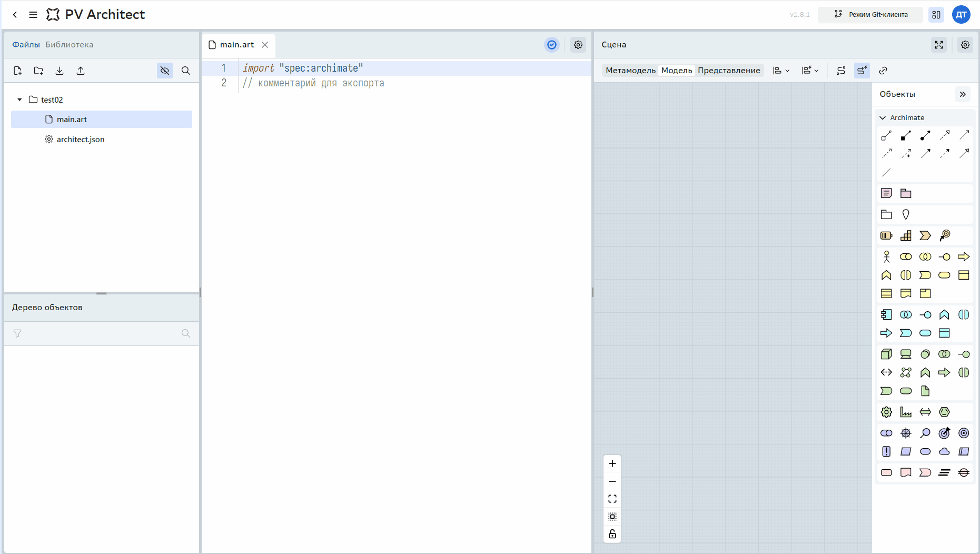Image resolution: width=980 pixels, height=554 pixels.
Task: Select the goal target element
Action: (964, 433)
